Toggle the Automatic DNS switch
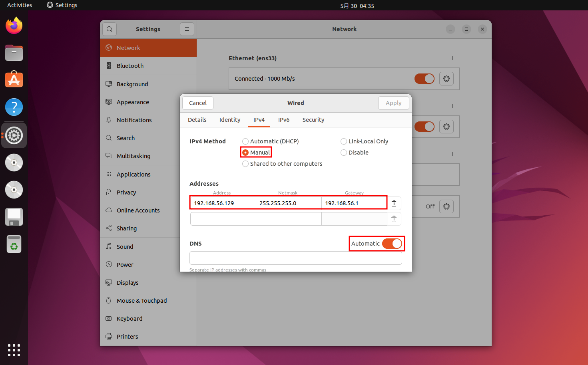 click(392, 244)
